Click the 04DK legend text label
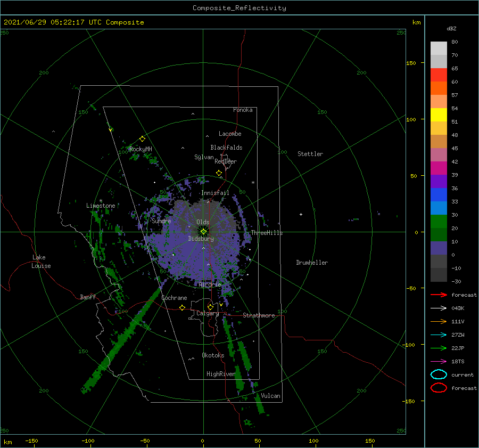Image resolution: width=479 pixels, height=448 pixels. point(458,308)
